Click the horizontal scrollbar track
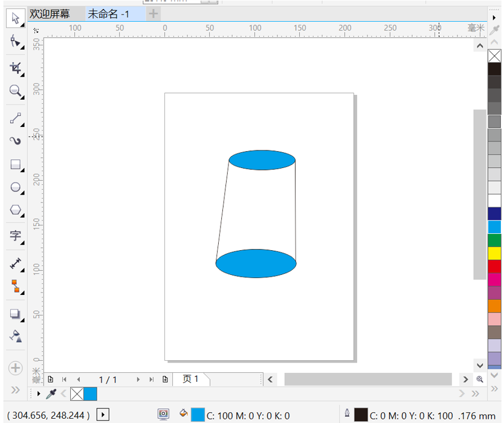504x423 pixels. (367, 379)
